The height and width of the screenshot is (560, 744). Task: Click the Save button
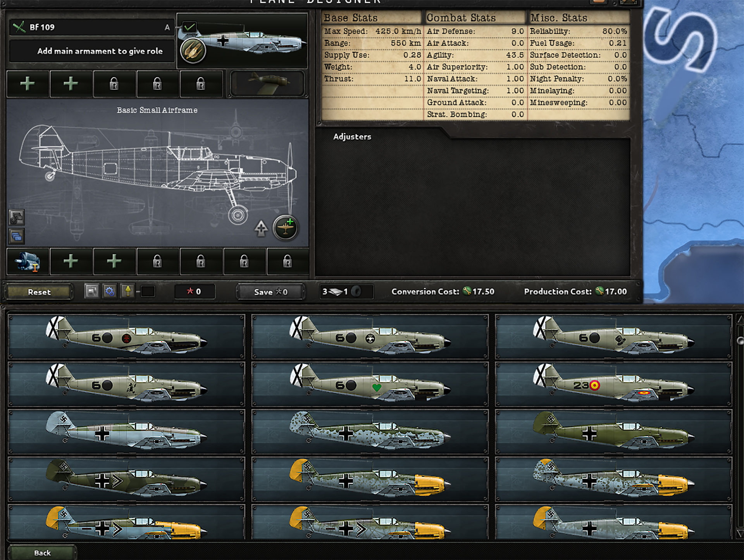(270, 292)
